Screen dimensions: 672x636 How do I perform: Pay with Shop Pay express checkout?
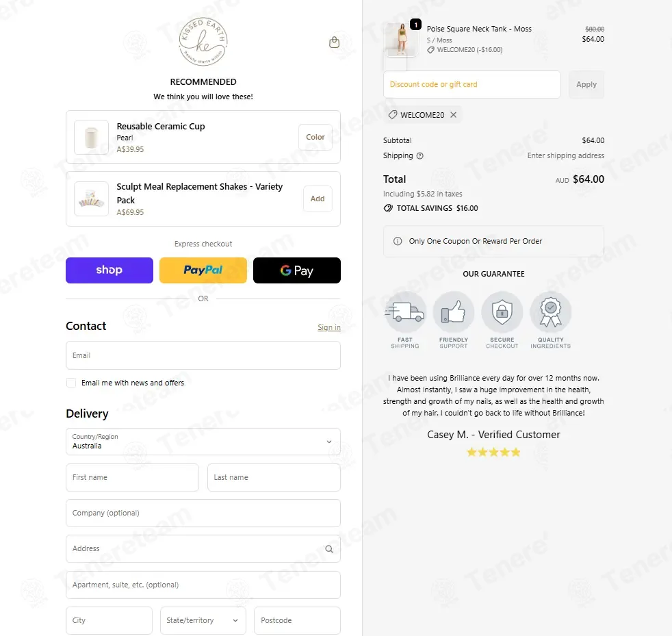(109, 270)
